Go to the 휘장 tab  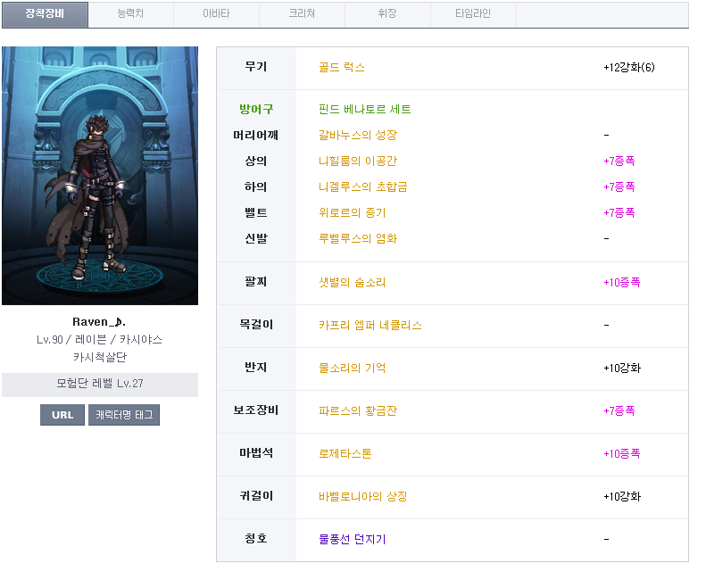[387, 14]
